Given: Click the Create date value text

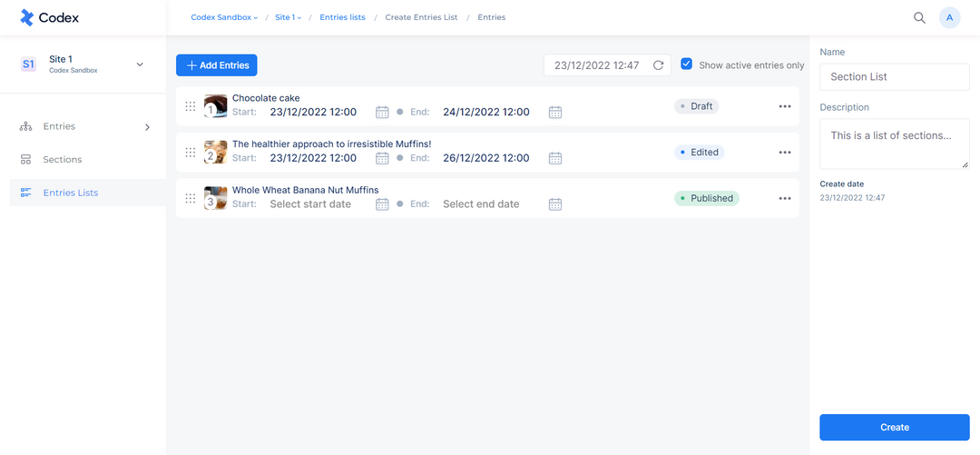Looking at the screenshot, I should pyautogui.click(x=852, y=197).
